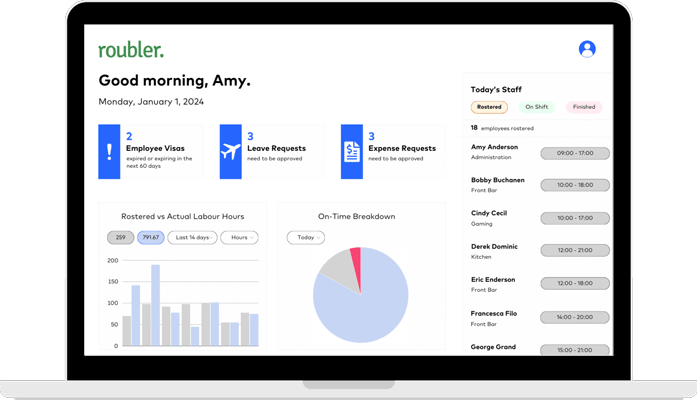Toggle the 791.67 actual hours pill
Screen dimensions: 697x400
coord(150,237)
